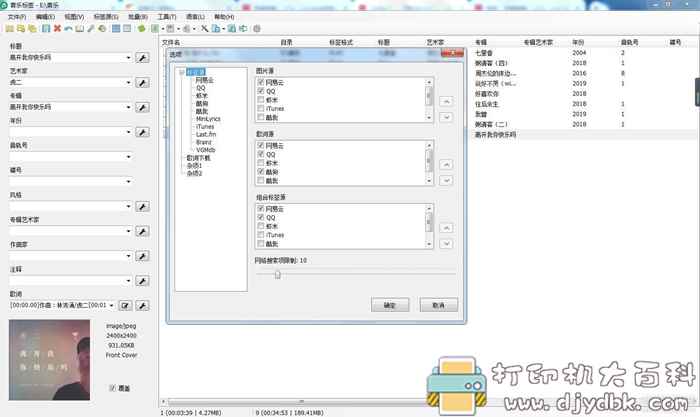Viewport: 700px width, 417px height.
Task: Uncheck QQ in the 图片源 list
Action: pyautogui.click(x=261, y=91)
